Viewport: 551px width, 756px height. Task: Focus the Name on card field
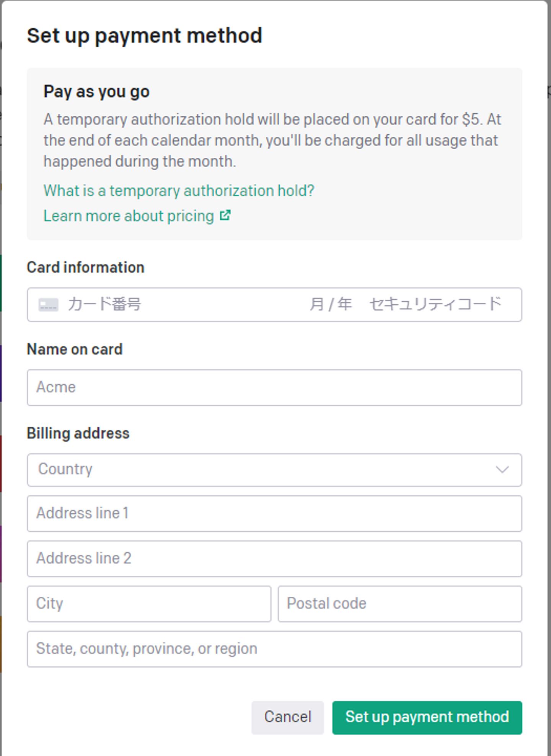coord(274,387)
